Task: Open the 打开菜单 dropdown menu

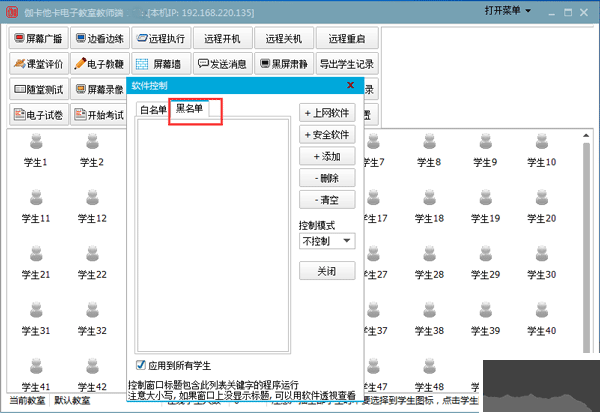Action: pos(508,11)
